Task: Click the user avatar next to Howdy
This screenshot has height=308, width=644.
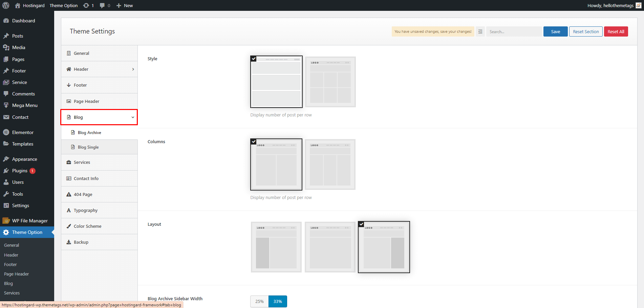Action: [639, 5]
